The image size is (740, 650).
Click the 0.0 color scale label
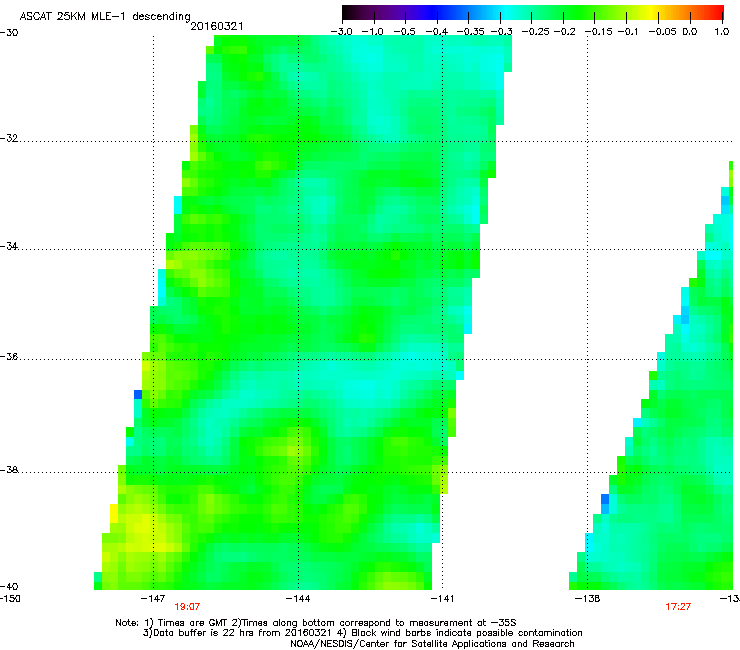690,32
